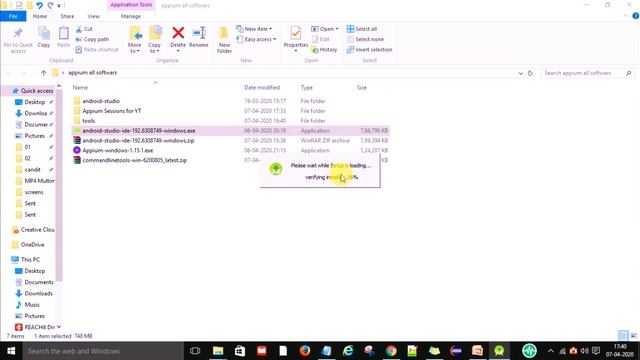Sort files by the Type column
Viewport: 640px width, 360px height.
[x=307, y=87]
